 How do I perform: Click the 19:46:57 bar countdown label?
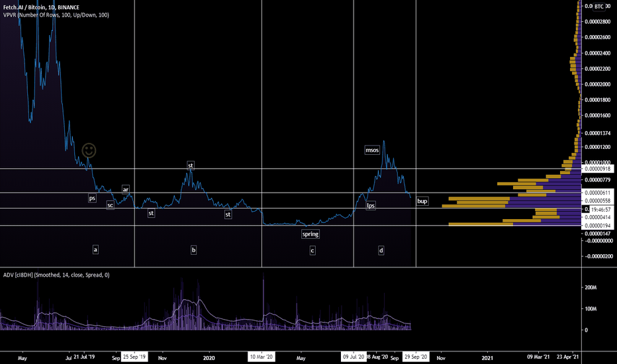point(601,210)
